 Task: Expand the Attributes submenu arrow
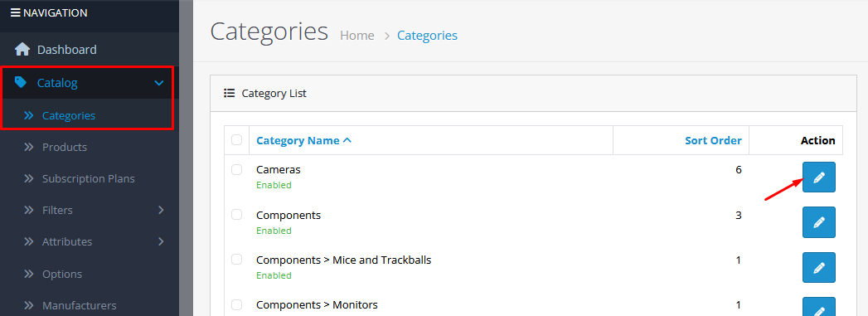point(161,241)
